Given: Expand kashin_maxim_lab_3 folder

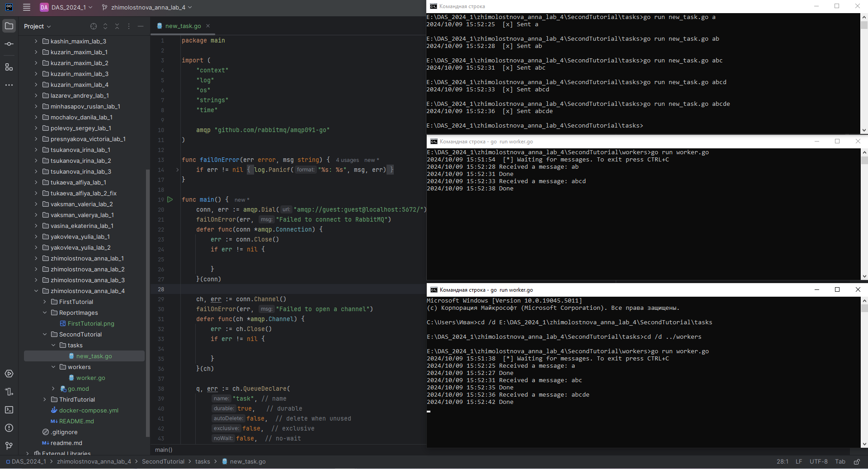Looking at the screenshot, I should pyautogui.click(x=36, y=41).
